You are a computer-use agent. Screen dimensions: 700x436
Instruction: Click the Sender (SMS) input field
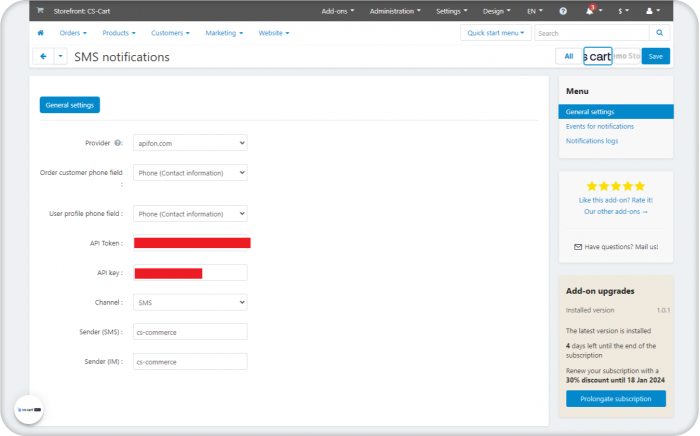tap(190, 332)
